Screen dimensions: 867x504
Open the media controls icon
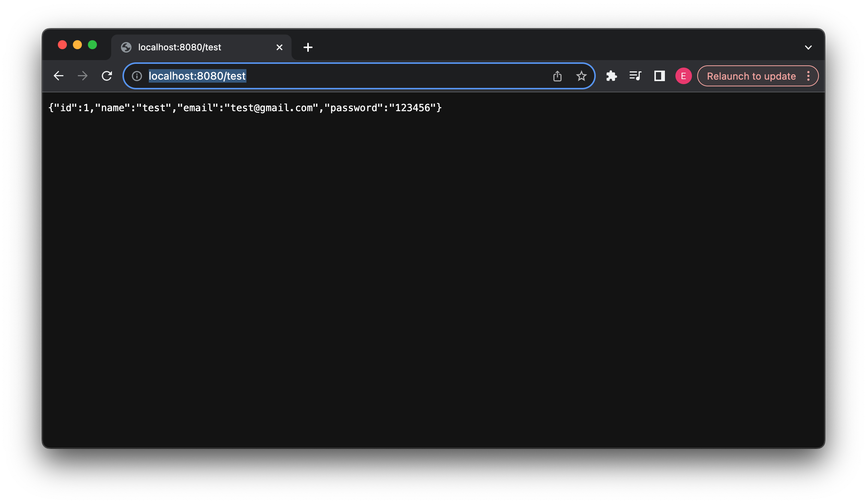point(635,76)
